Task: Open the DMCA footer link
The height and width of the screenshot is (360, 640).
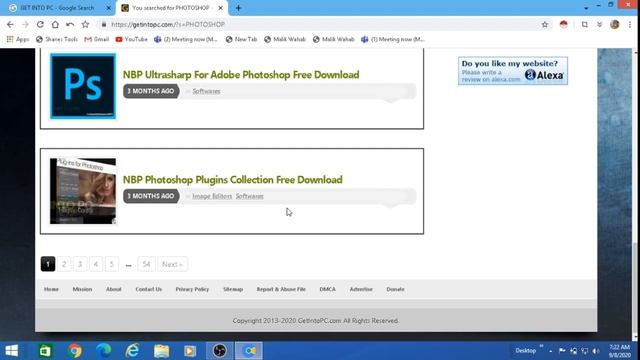Action: pyautogui.click(x=327, y=289)
